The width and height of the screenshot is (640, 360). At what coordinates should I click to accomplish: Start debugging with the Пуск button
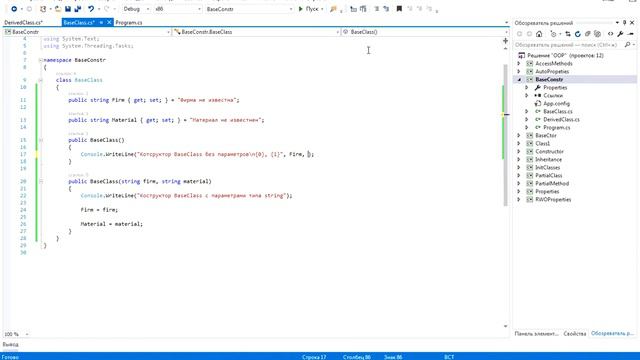(309, 9)
